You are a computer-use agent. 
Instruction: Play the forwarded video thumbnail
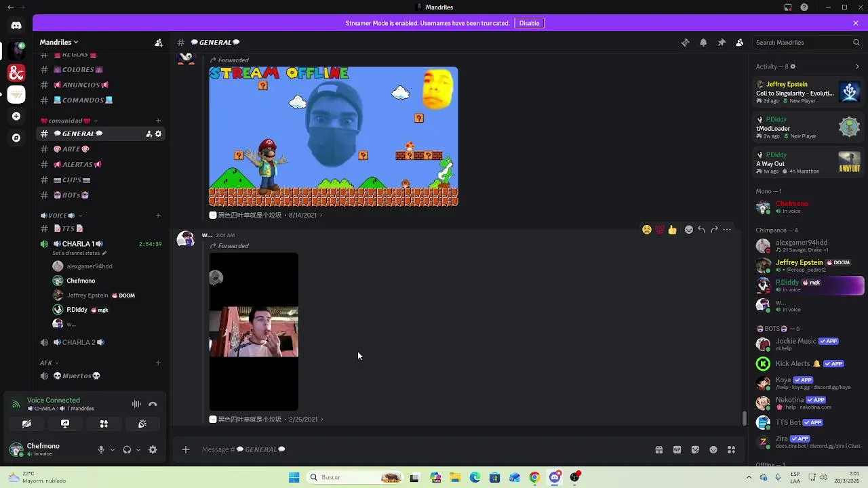point(254,332)
